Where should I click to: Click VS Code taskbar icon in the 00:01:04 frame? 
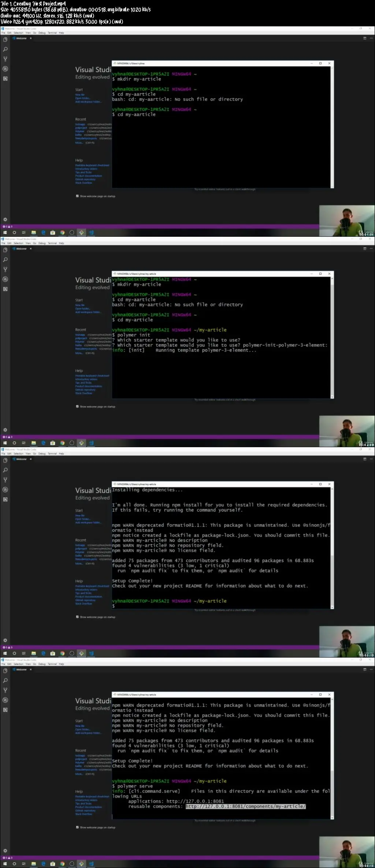[x=91, y=232]
